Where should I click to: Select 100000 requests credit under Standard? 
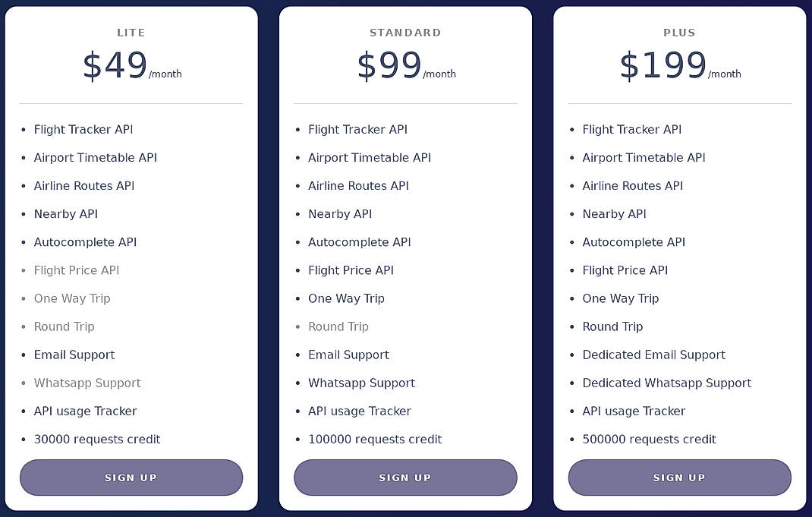point(375,439)
